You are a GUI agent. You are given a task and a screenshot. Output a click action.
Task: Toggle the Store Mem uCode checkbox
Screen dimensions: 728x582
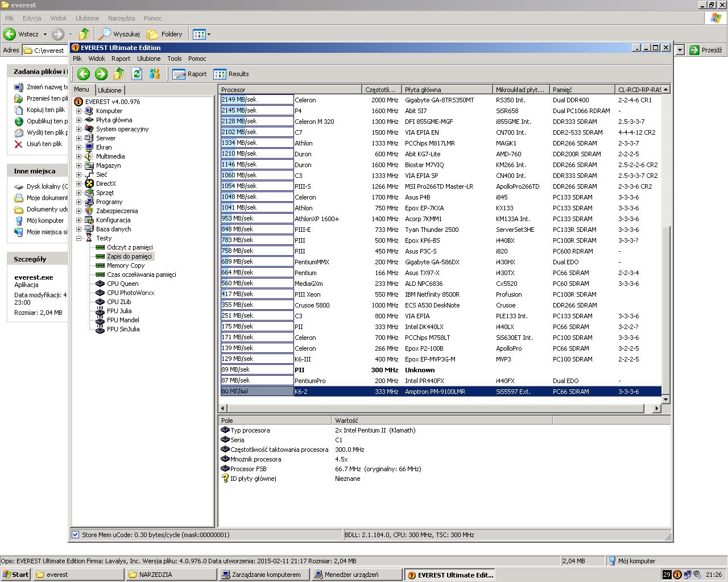click(x=75, y=535)
